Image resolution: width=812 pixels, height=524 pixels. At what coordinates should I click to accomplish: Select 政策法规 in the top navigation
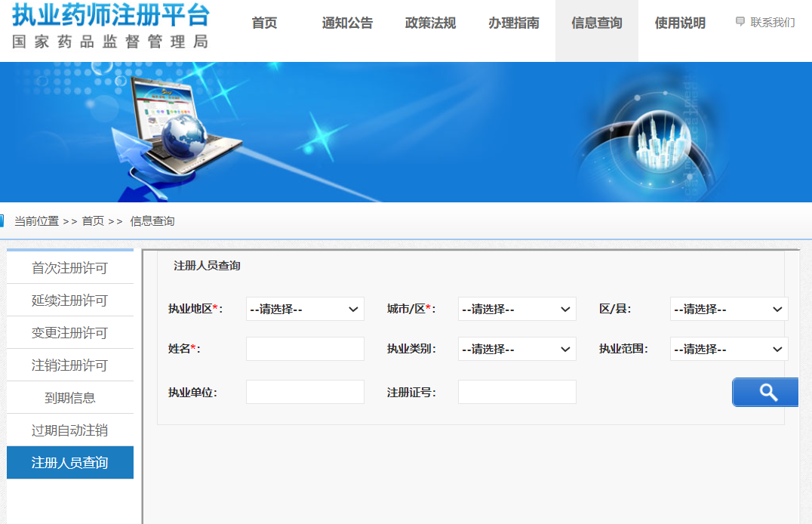coord(430,23)
